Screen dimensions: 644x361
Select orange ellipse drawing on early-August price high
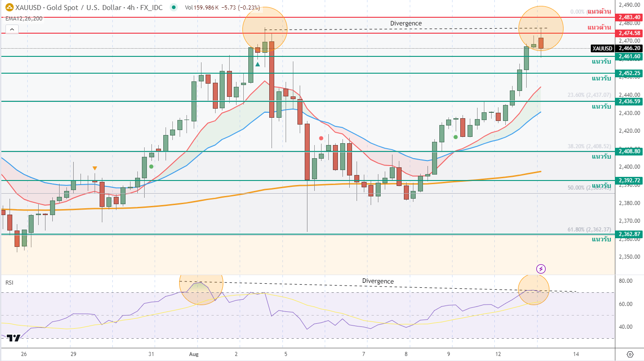[x=265, y=29]
